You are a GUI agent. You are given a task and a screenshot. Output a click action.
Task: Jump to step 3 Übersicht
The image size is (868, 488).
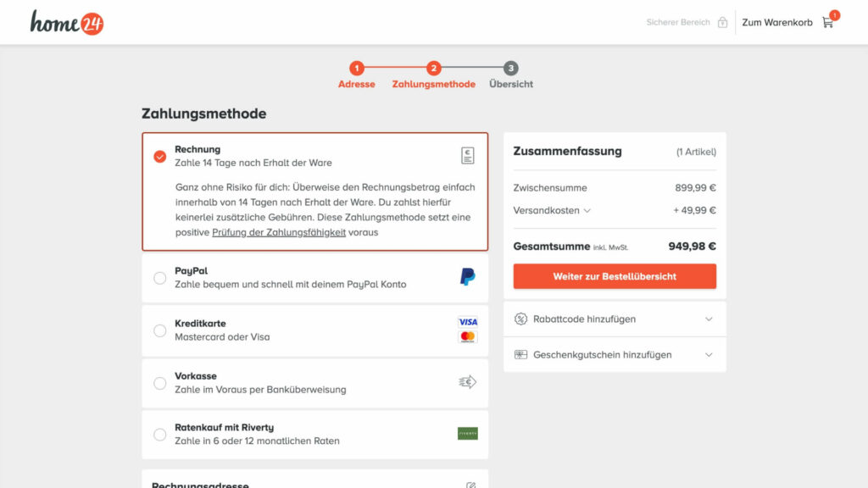coord(511,75)
